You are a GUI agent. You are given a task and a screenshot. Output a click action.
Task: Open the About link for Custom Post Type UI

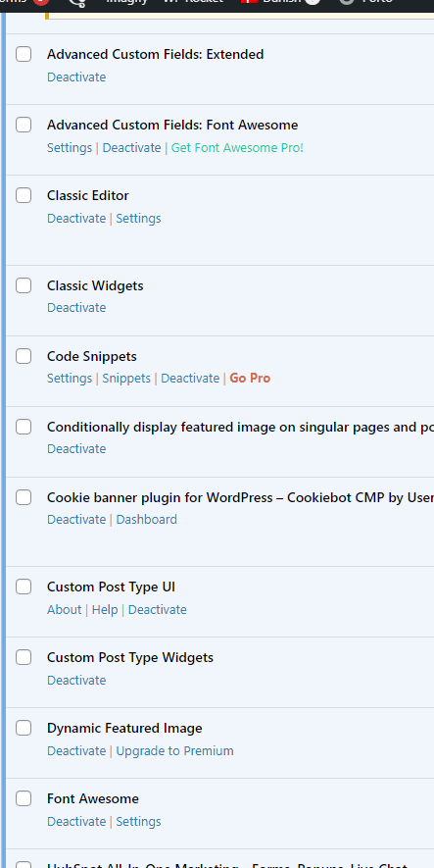pyautogui.click(x=64, y=609)
